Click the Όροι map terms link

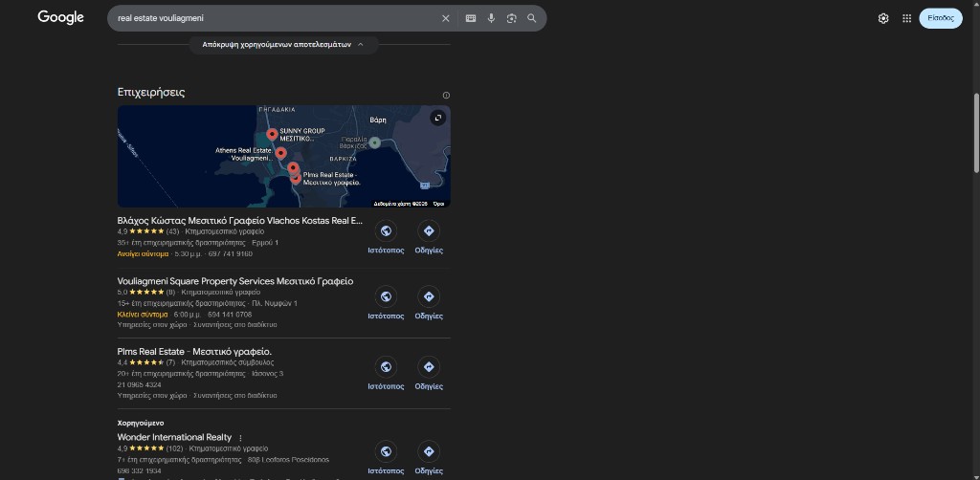point(438,204)
